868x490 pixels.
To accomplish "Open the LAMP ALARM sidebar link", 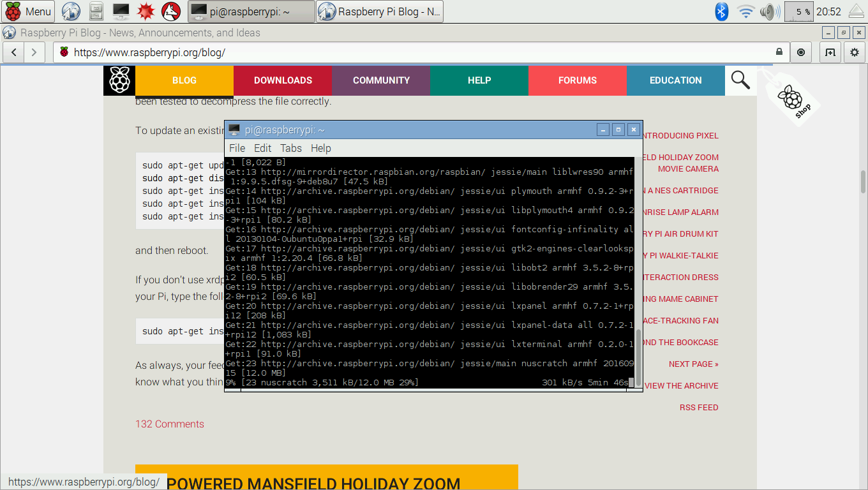I will click(x=680, y=212).
